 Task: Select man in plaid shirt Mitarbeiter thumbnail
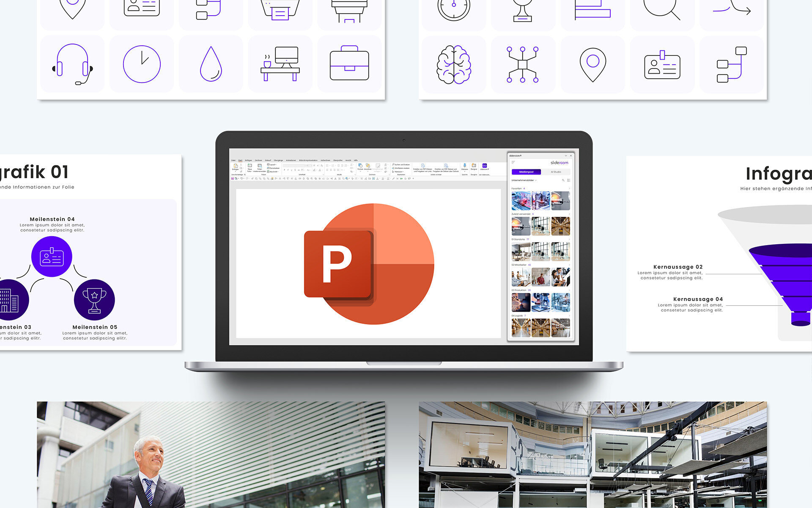pos(540,277)
